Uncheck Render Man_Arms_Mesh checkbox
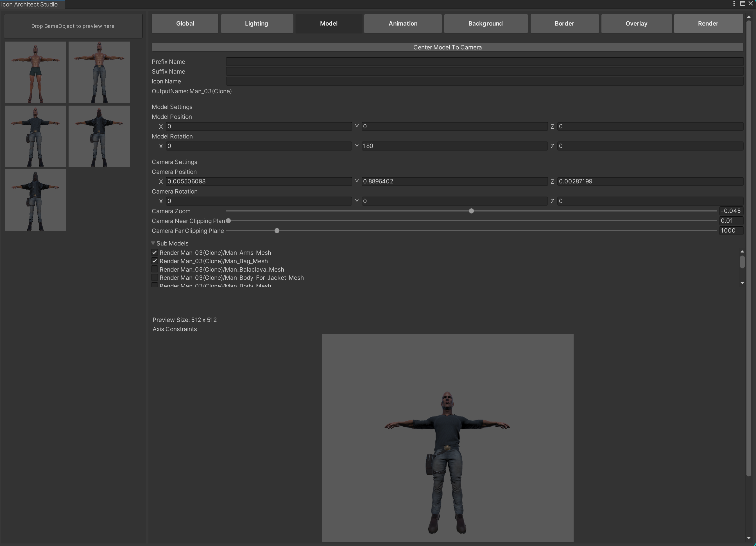This screenshot has width=756, height=546. (155, 252)
